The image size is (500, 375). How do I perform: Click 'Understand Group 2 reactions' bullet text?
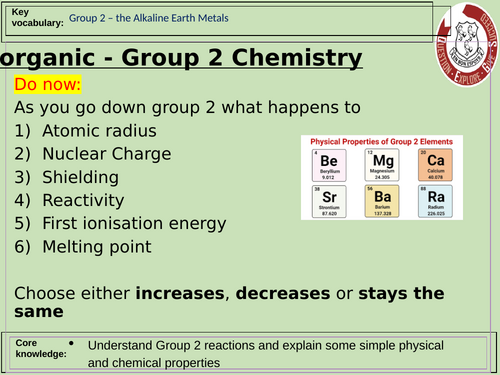click(266, 354)
